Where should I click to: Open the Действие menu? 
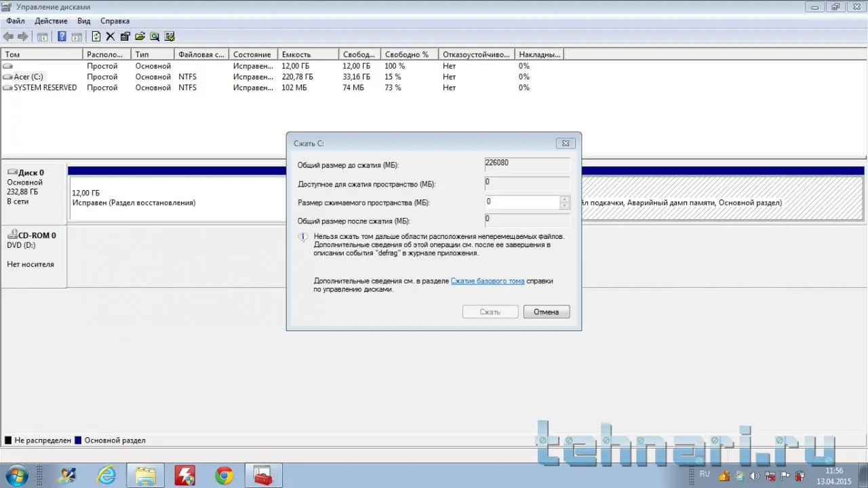[51, 21]
